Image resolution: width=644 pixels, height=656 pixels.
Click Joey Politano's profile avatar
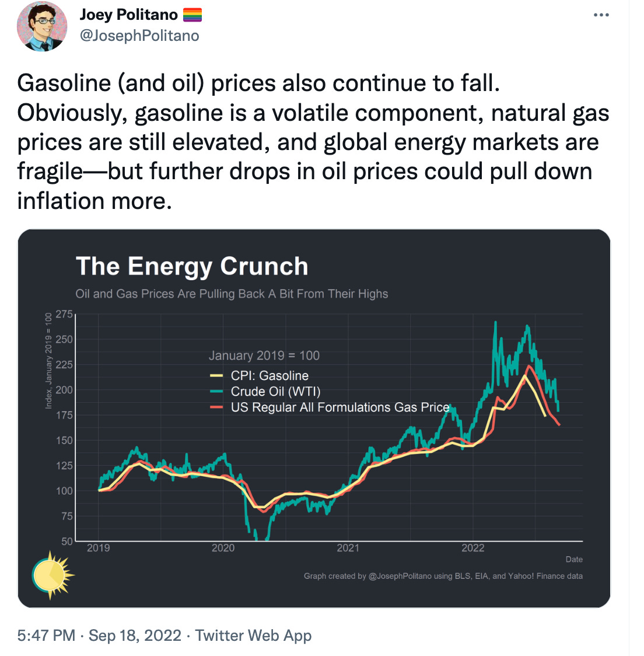[x=42, y=27]
